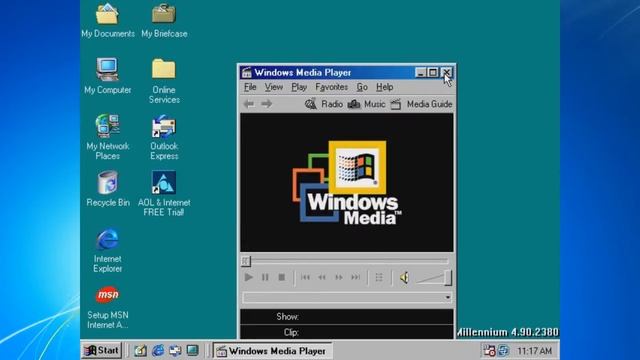Select My Network Places icon
640x360 pixels.
click(108, 137)
